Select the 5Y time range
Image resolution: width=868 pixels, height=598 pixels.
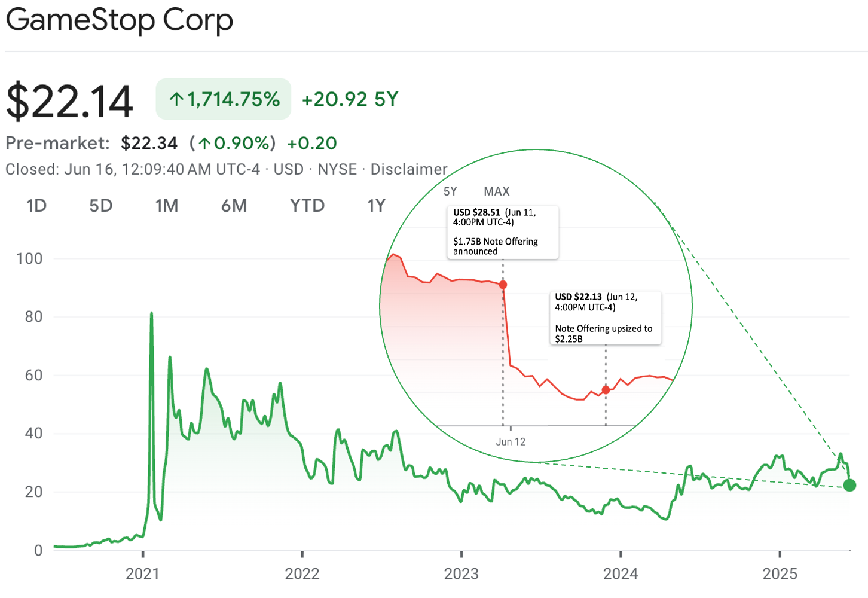450,191
